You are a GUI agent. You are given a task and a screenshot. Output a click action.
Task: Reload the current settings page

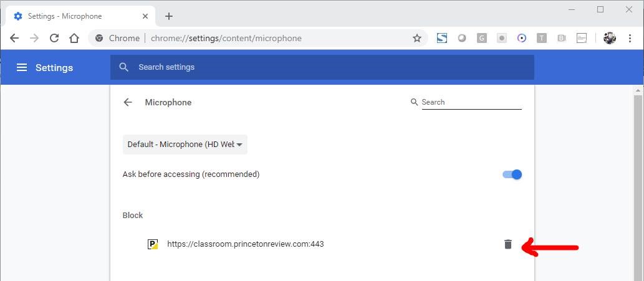pyautogui.click(x=54, y=38)
